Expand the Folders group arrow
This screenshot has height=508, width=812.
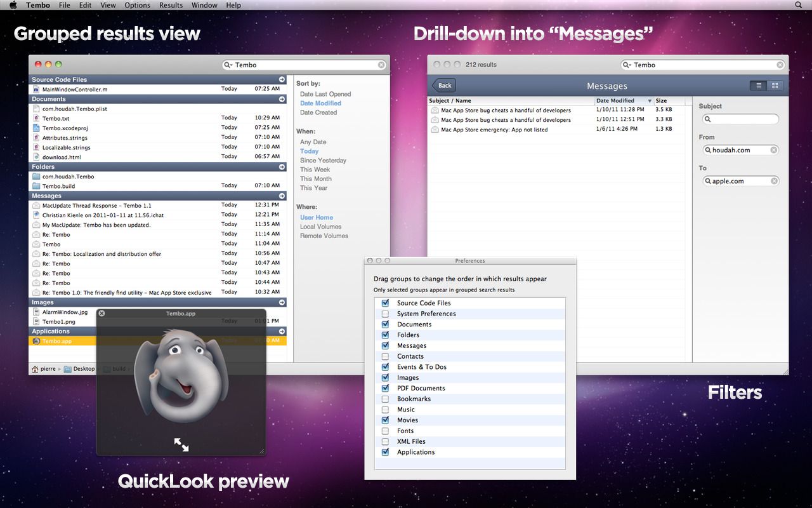tap(282, 167)
